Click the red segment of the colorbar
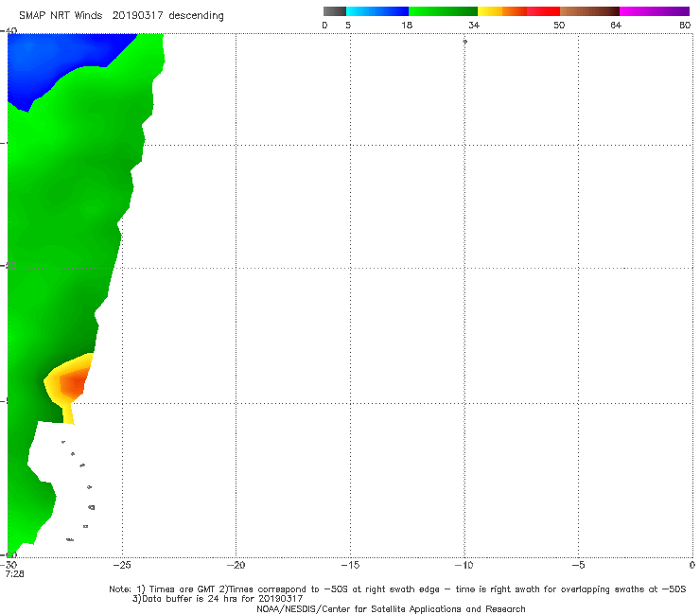This screenshot has height=615, width=700. click(x=543, y=11)
